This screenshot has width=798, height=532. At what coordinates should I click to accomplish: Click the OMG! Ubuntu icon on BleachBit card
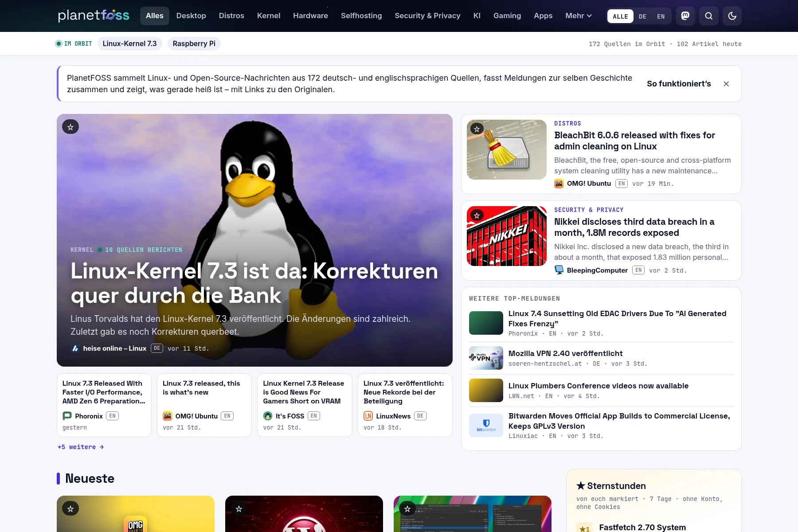[559, 184]
